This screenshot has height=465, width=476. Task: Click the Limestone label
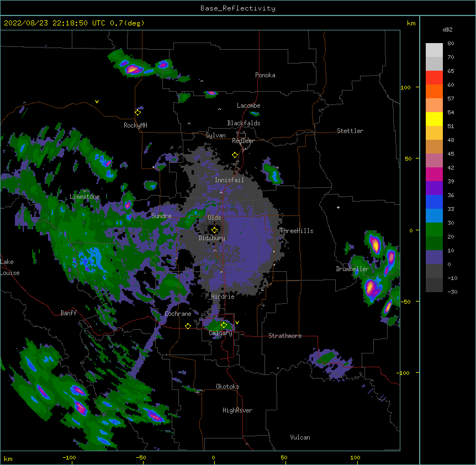(84, 197)
